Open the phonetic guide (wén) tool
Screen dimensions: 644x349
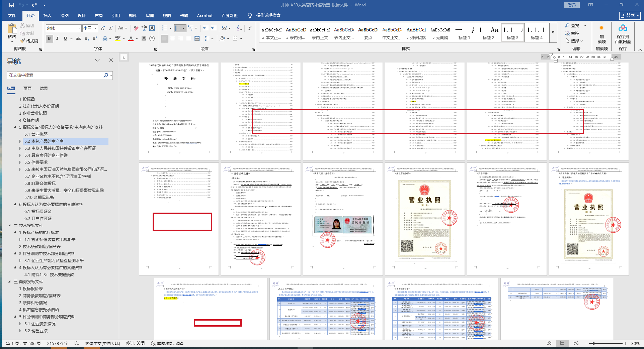[x=144, y=28]
